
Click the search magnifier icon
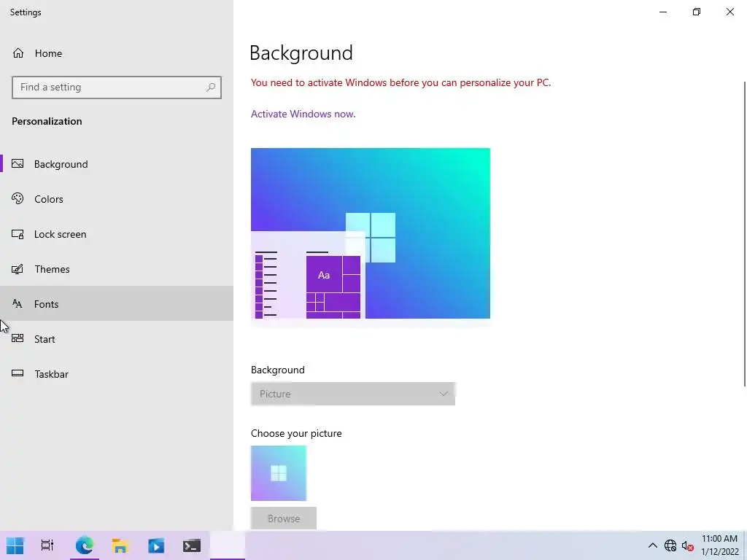tap(211, 87)
